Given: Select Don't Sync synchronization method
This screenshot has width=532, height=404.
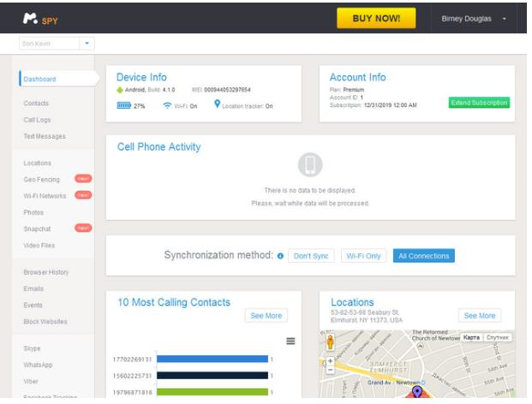Looking at the screenshot, I should tap(310, 256).
